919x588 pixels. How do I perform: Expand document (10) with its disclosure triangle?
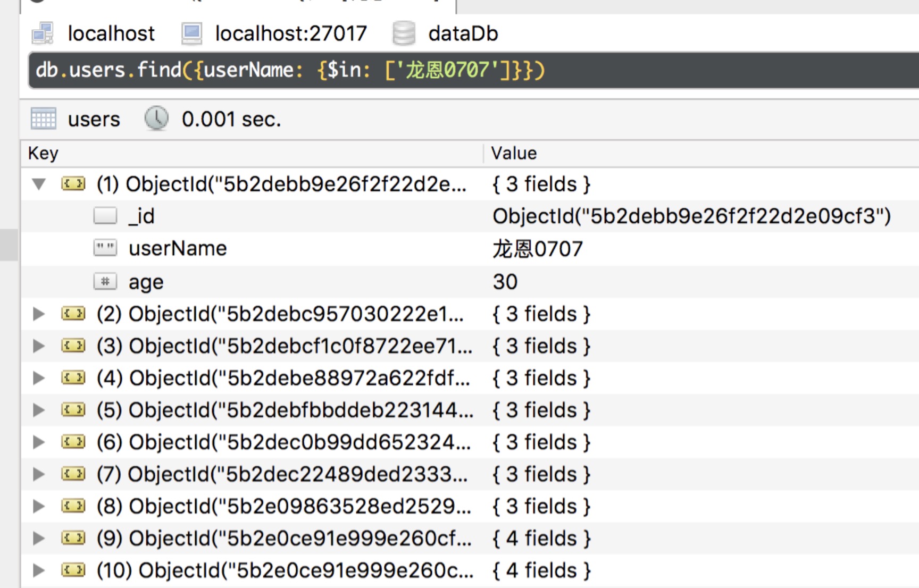[39, 570]
